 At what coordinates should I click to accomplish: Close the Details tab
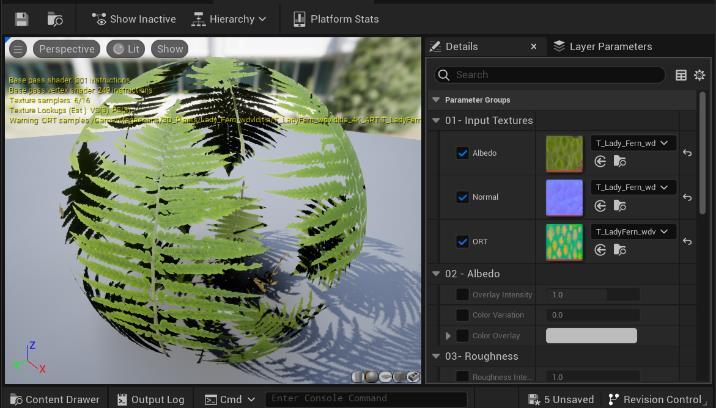click(533, 47)
